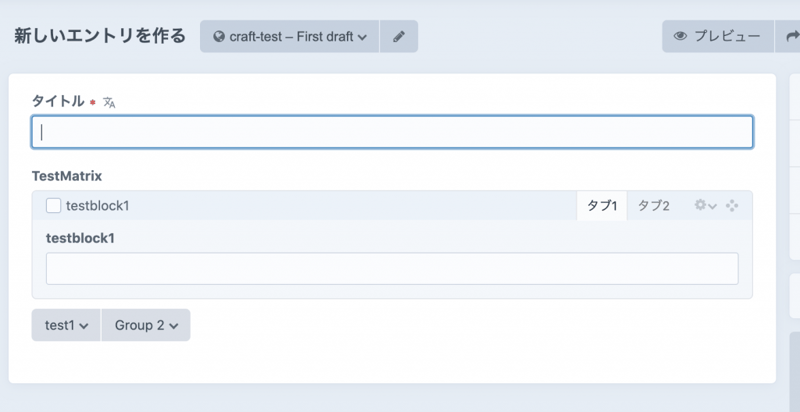This screenshot has width=800, height=412.
Task: Click the 新しいエントリを作る heading
Action: coord(100,36)
